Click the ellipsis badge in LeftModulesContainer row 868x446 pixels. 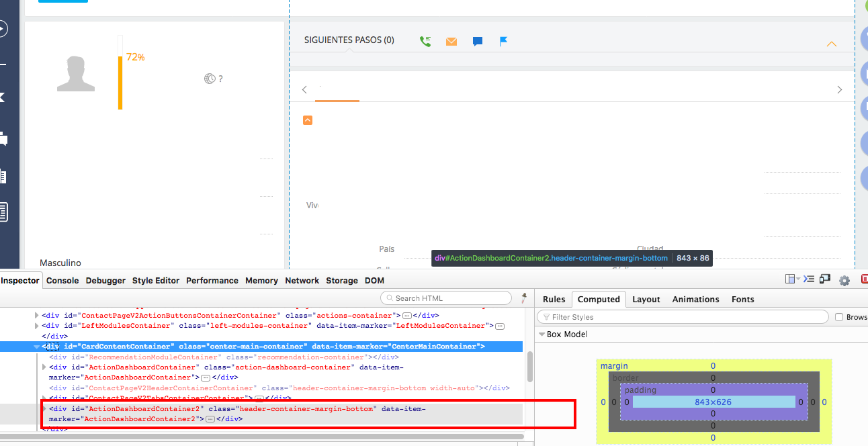tap(500, 326)
